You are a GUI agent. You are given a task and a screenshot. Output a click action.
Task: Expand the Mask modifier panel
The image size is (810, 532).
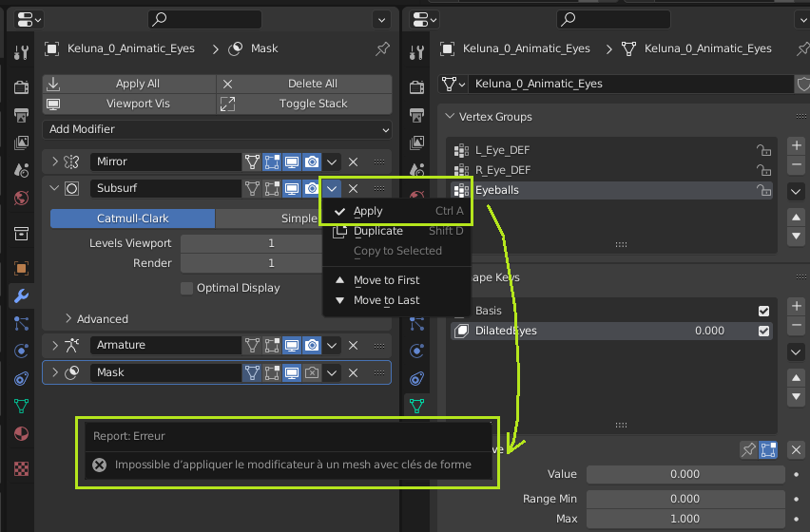tap(55, 372)
